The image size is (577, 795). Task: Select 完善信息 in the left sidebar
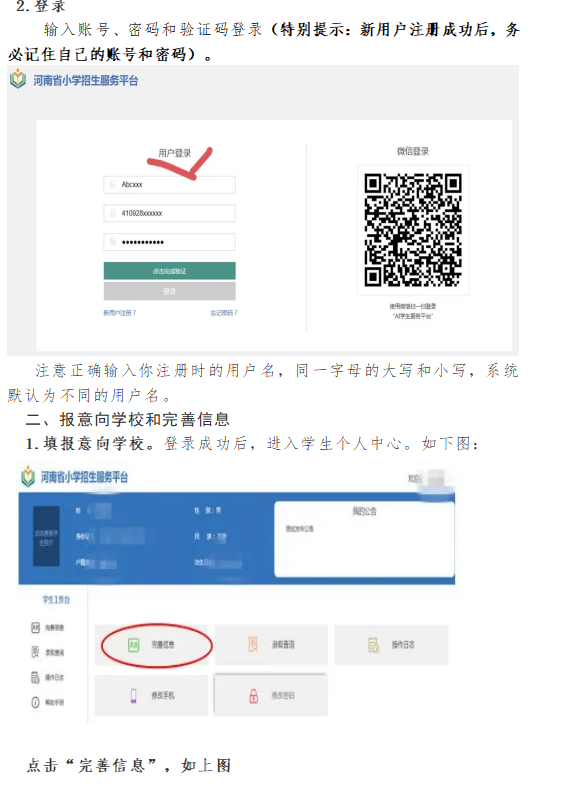click(x=54, y=628)
